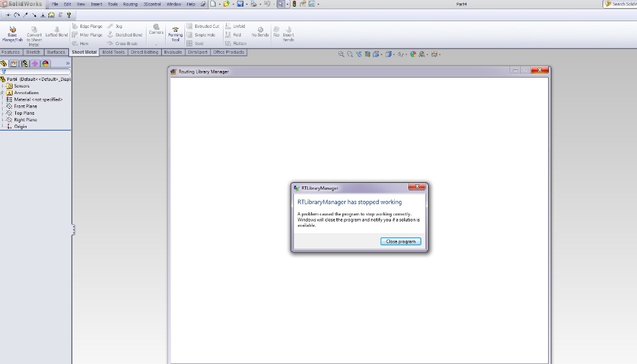Click the Sketched Bend tool
637x364 pixels.
[x=125, y=35]
